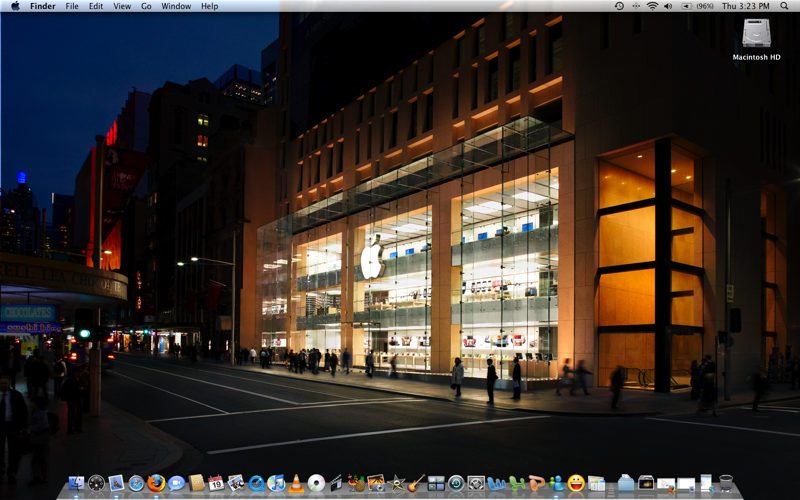Open the clapperboard movie app in dock

coord(336,483)
